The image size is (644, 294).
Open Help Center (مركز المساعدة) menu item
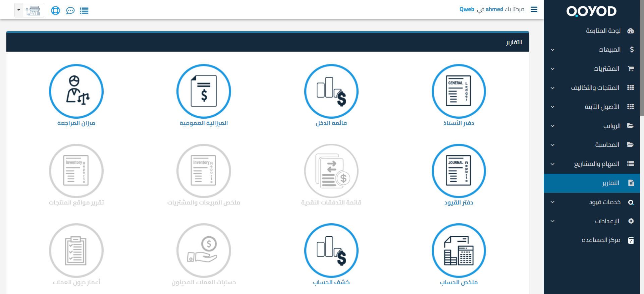tap(592, 240)
